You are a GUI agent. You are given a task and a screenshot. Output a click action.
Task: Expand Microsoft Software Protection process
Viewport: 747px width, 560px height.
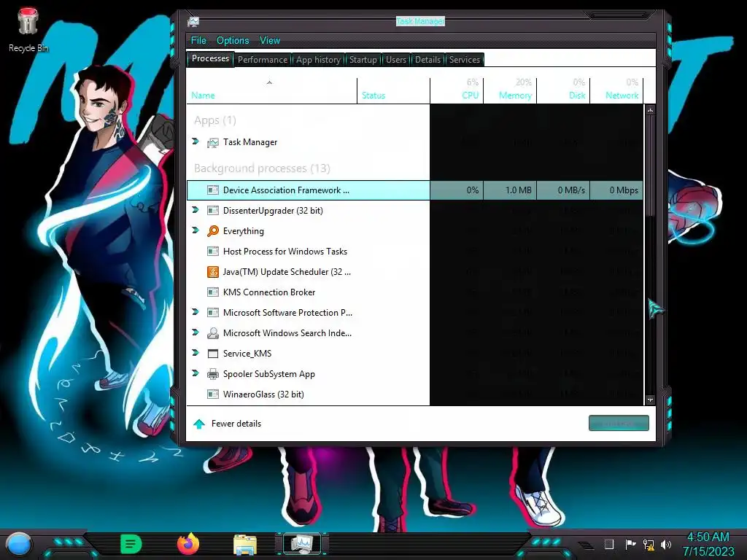tap(196, 312)
